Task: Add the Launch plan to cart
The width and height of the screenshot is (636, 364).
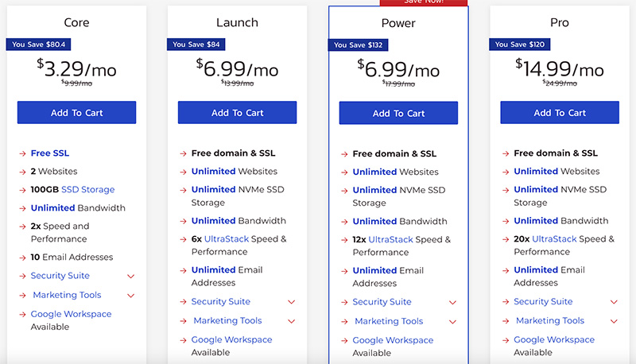Action: click(237, 113)
